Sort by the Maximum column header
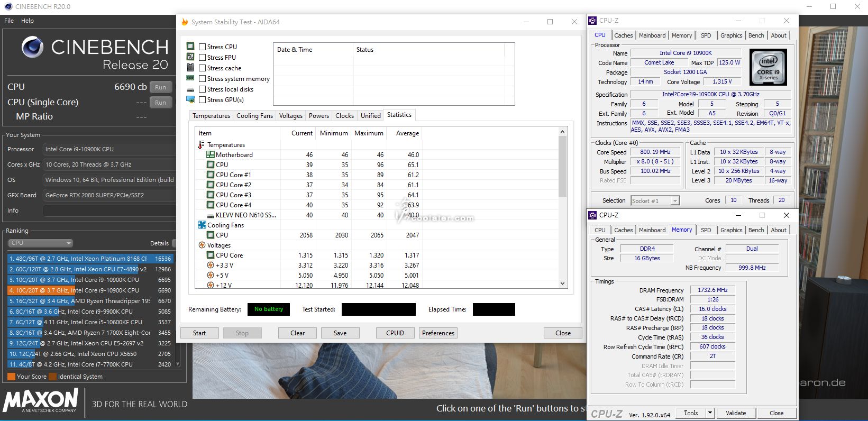 [369, 133]
